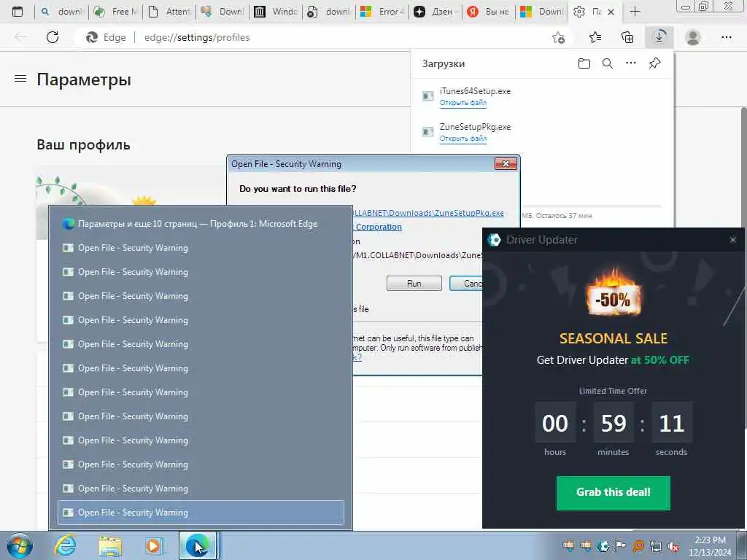Image resolution: width=747 pixels, height=560 pixels.
Task: Click Cancel in the Security Warning dialog
Action: (467, 284)
